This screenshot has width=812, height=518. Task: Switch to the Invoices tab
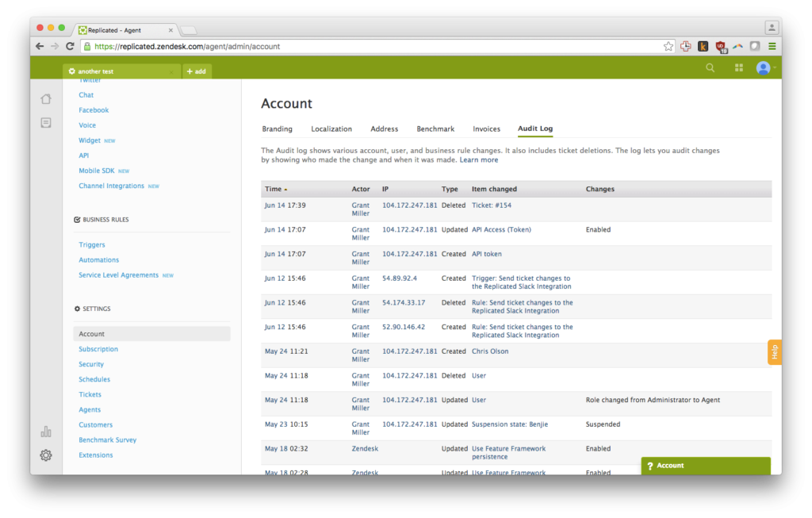pyautogui.click(x=486, y=129)
